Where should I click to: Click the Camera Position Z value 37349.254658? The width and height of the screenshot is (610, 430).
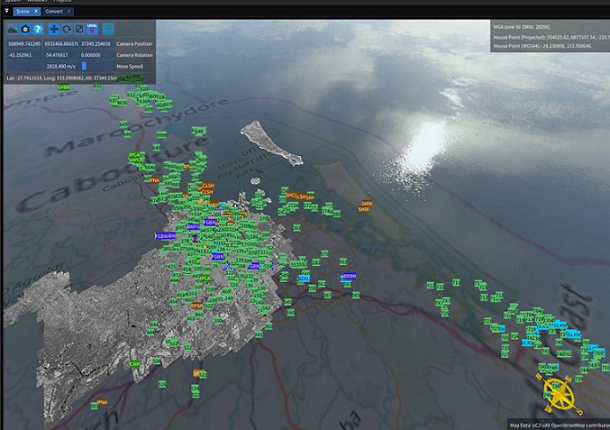click(x=96, y=44)
